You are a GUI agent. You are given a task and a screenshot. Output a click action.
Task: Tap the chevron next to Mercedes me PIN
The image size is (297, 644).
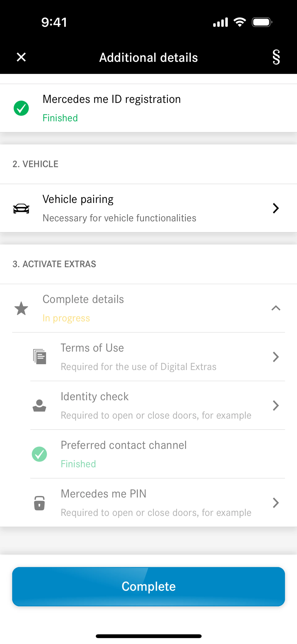276,503
